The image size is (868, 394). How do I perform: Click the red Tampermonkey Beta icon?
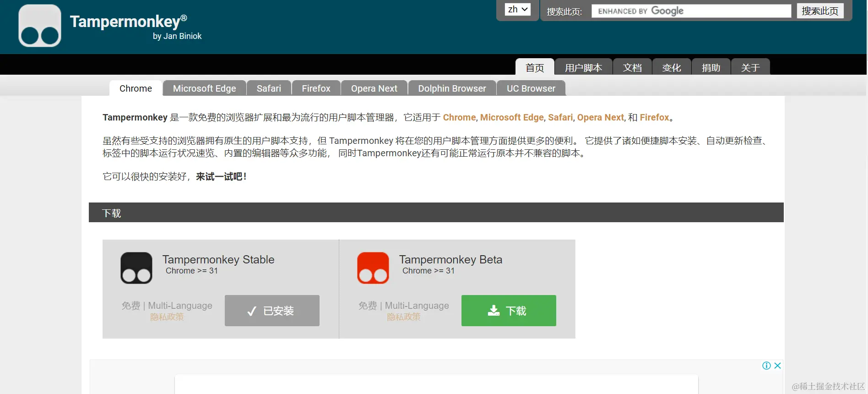pyautogui.click(x=373, y=268)
